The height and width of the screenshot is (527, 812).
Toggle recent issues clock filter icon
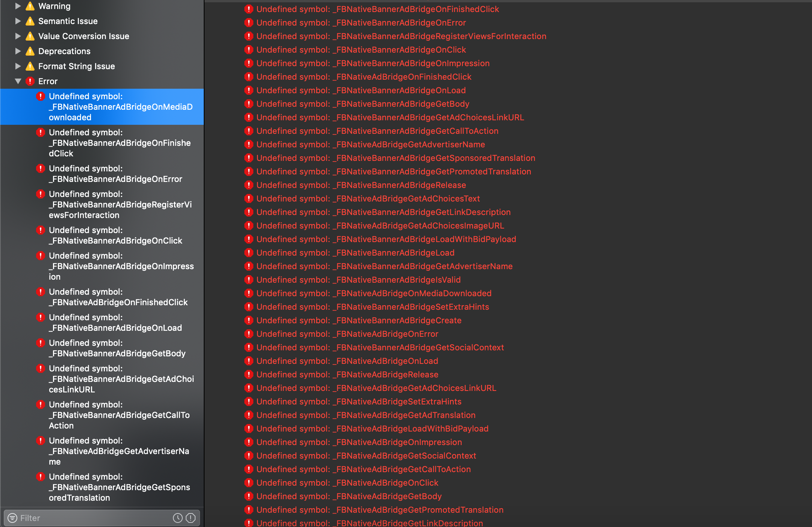click(x=178, y=518)
